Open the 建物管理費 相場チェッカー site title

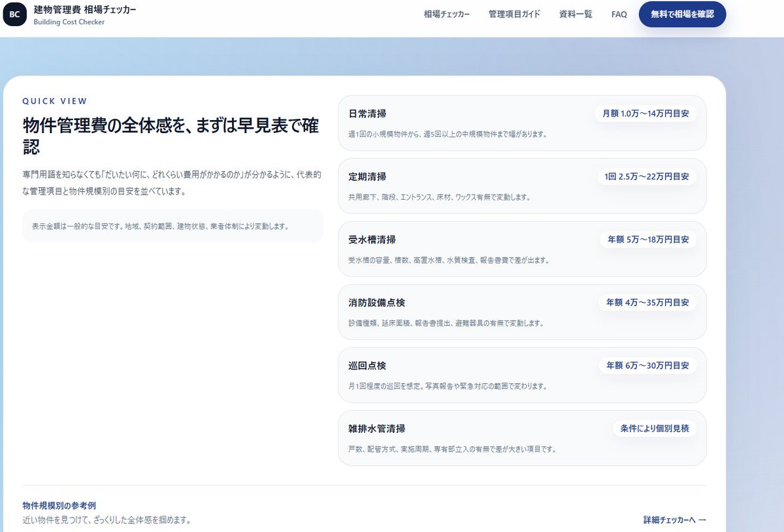[85, 10]
